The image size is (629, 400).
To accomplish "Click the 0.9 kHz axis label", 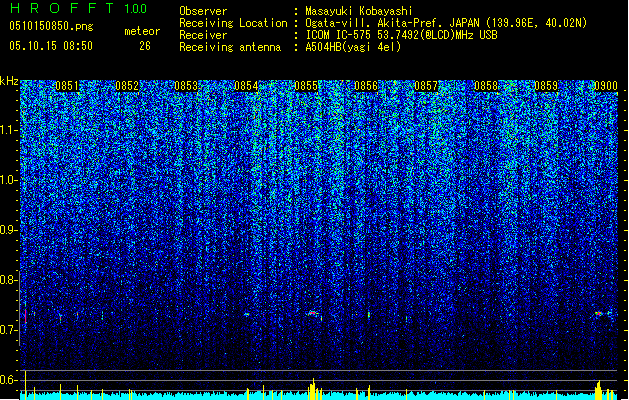I will pyautogui.click(x=7, y=230).
